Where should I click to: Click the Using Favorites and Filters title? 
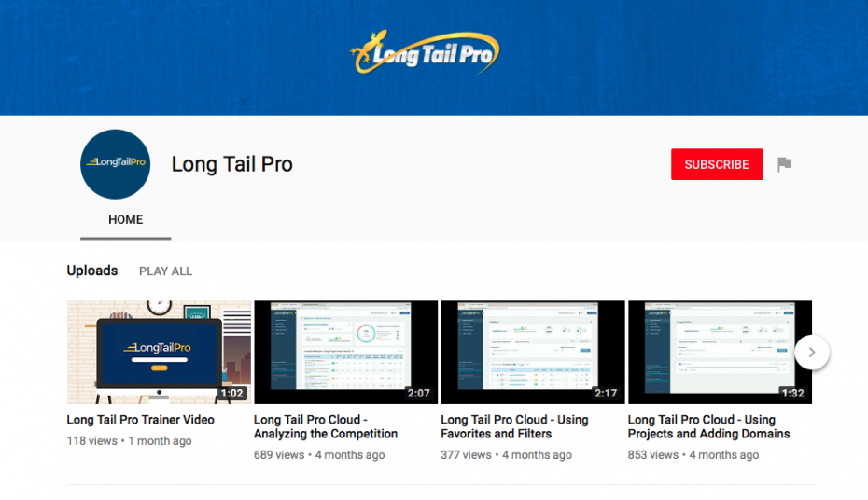click(x=514, y=426)
